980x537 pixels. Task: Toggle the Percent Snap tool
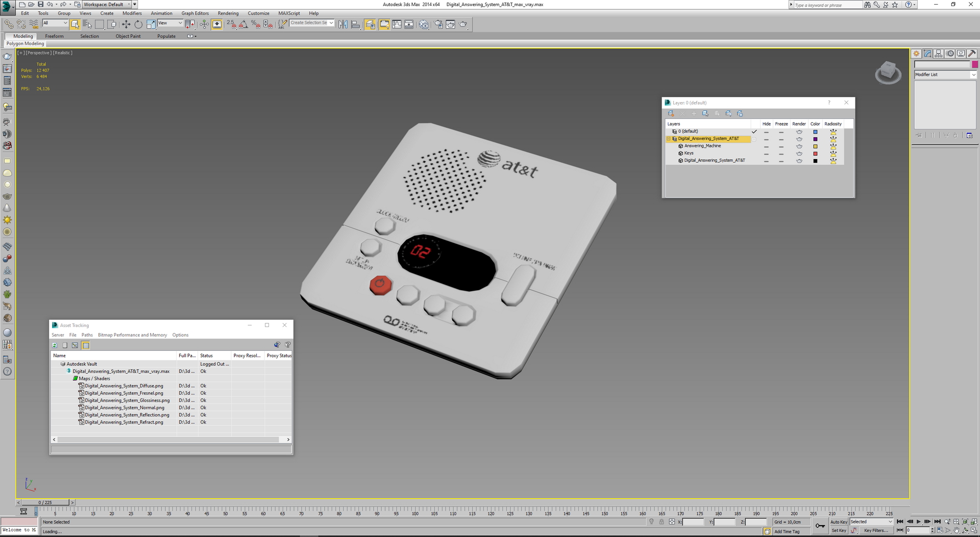(256, 24)
